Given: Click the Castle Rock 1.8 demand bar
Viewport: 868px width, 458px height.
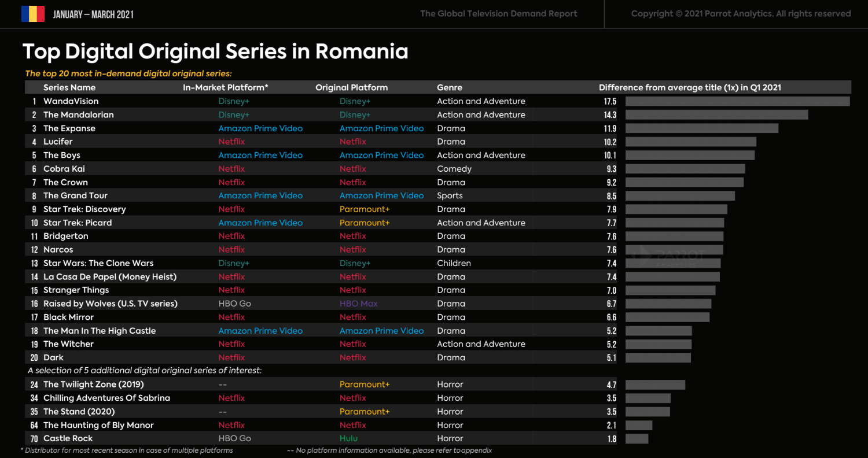Looking at the screenshot, I should pyautogui.click(x=637, y=438).
